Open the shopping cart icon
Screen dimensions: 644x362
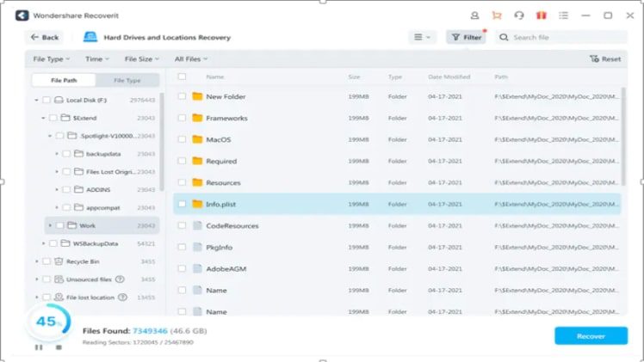[x=497, y=15]
